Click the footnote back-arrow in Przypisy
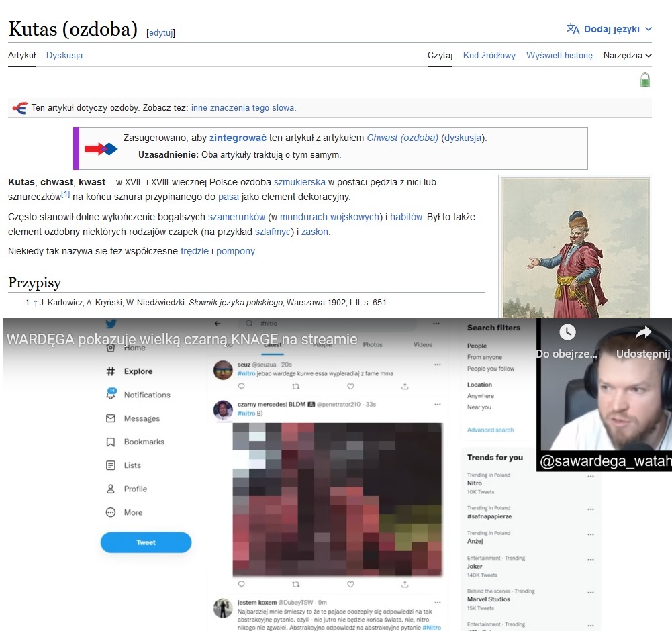This screenshot has width=672, height=631. point(36,303)
